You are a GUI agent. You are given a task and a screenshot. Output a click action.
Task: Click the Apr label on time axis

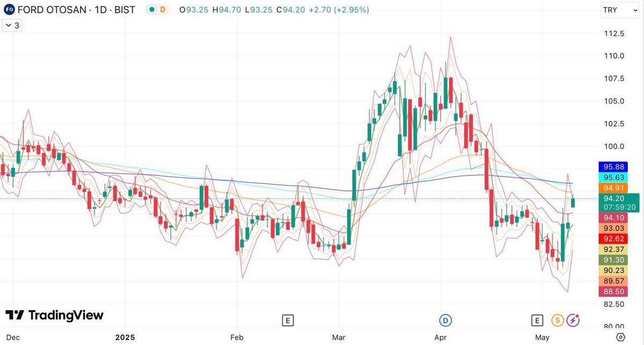click(441, 337)
